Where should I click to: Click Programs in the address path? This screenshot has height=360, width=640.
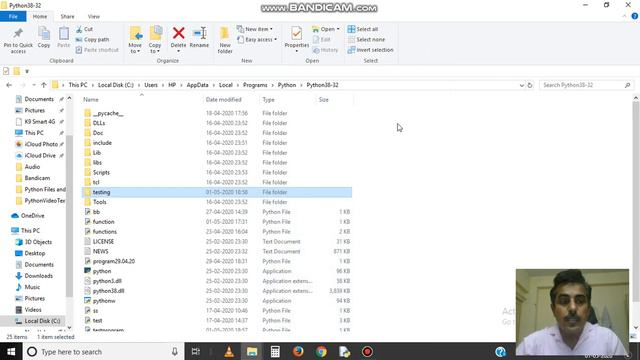[x=255, y=85]
